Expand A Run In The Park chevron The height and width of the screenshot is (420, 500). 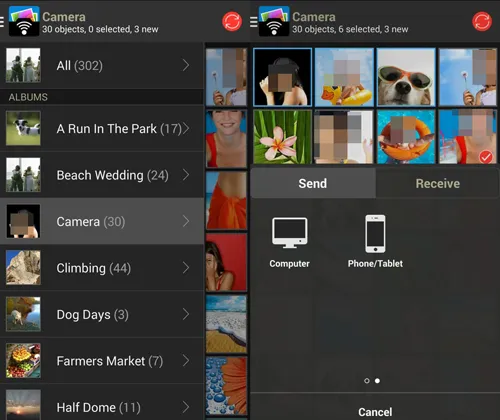click(186, 128)
